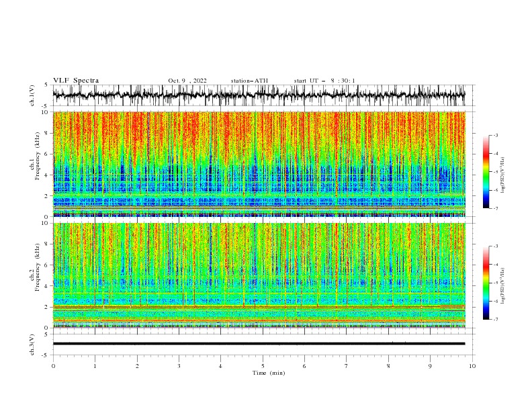Click time axis tick label '10'
Image resolution: width=532 pixels, height=411 pixels.
click(x=472, y=366)
